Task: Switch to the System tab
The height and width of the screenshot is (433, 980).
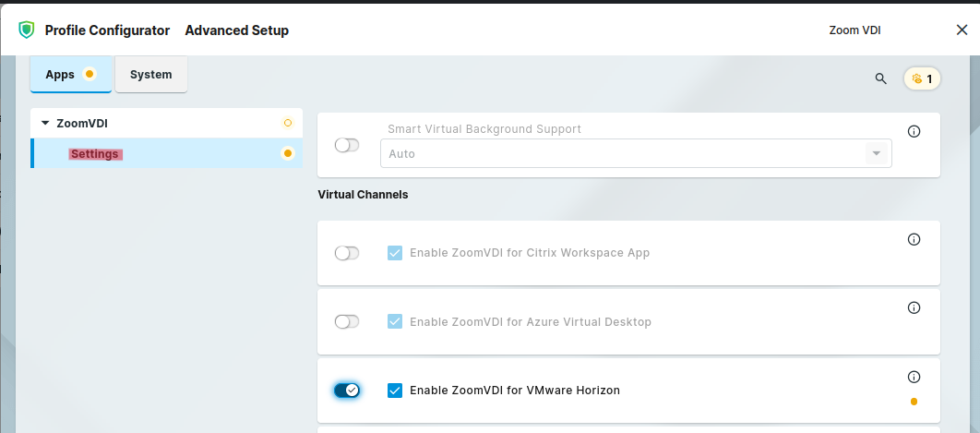Action: point(150,75)
